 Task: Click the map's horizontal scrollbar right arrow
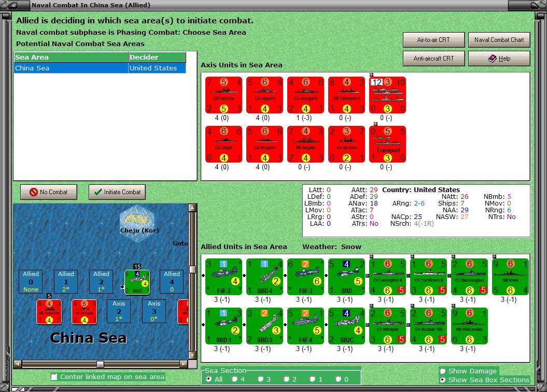(x=184, y=364)
